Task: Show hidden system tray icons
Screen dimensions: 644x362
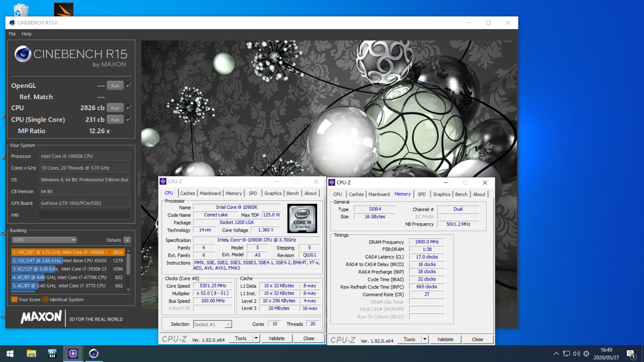Action: [x=556, y=354]
